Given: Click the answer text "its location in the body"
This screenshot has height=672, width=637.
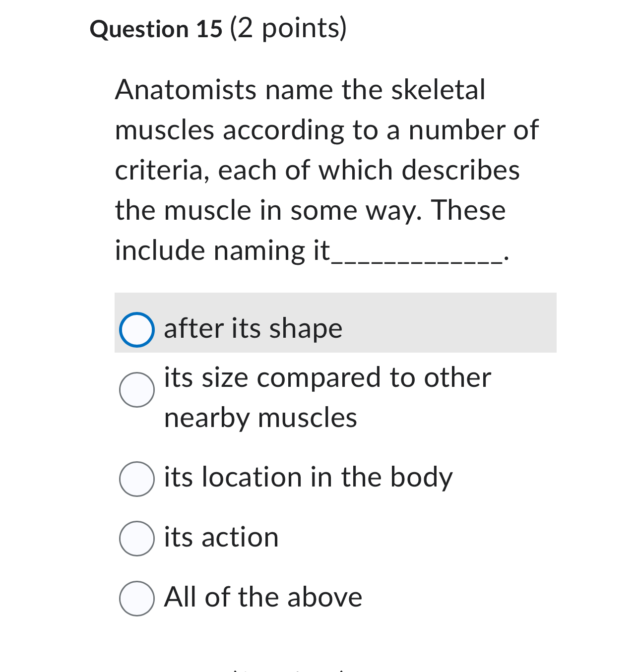Looking at the screenshot, I should 309,478.
